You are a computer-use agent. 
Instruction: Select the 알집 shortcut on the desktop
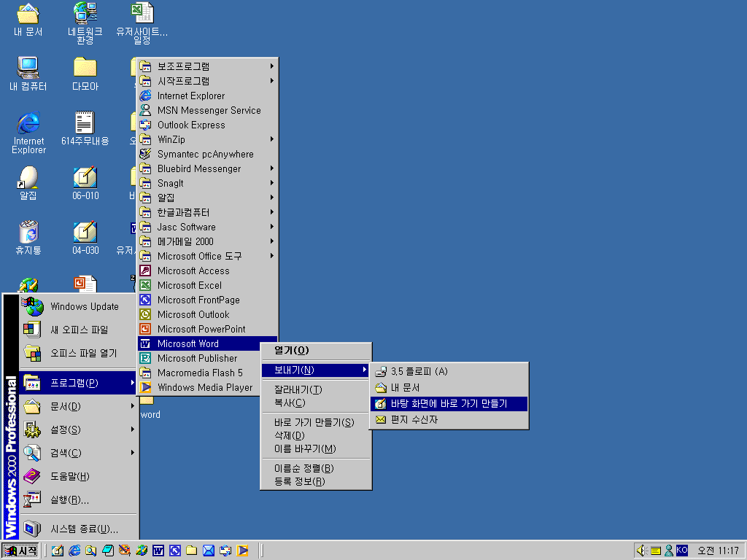[28, 183]
